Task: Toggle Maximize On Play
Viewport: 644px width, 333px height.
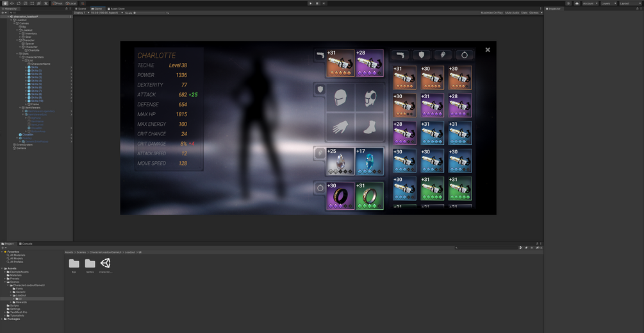Action: [x=491, y=13]
